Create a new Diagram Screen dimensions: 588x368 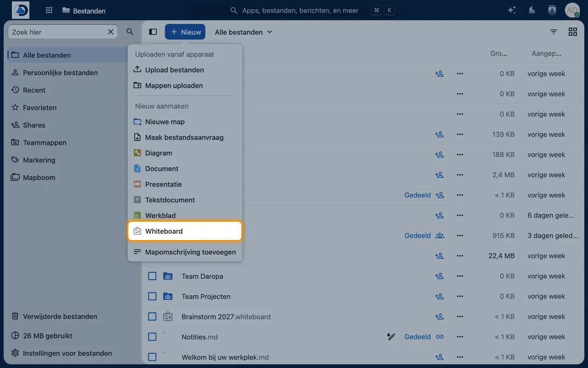[x=185, y=153]
